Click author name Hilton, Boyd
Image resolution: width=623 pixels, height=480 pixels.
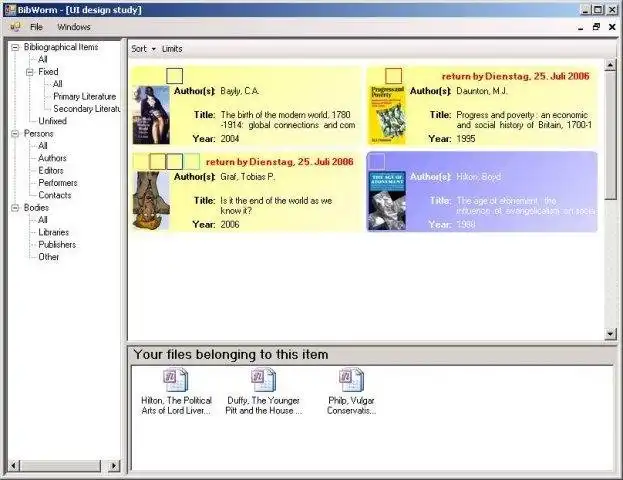click(478, 177)
